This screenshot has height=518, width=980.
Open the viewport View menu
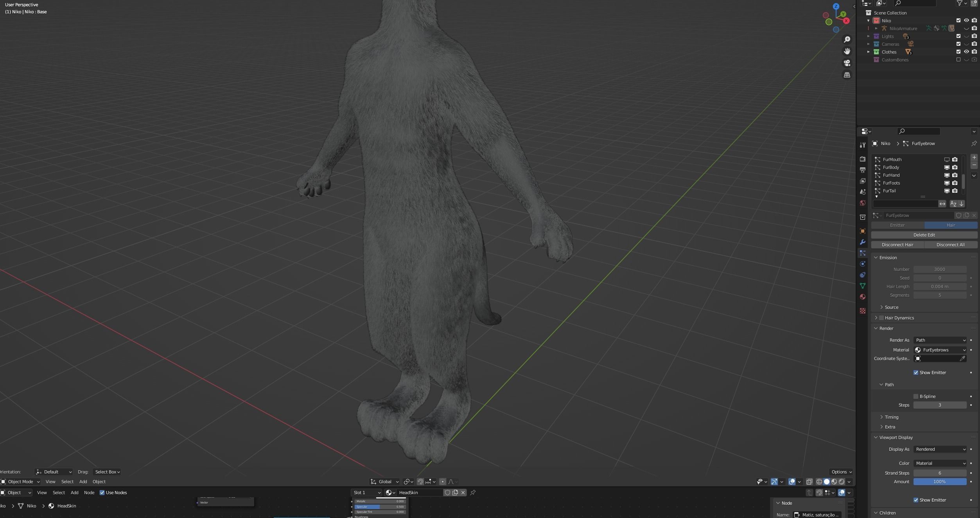tap(50, 482)
